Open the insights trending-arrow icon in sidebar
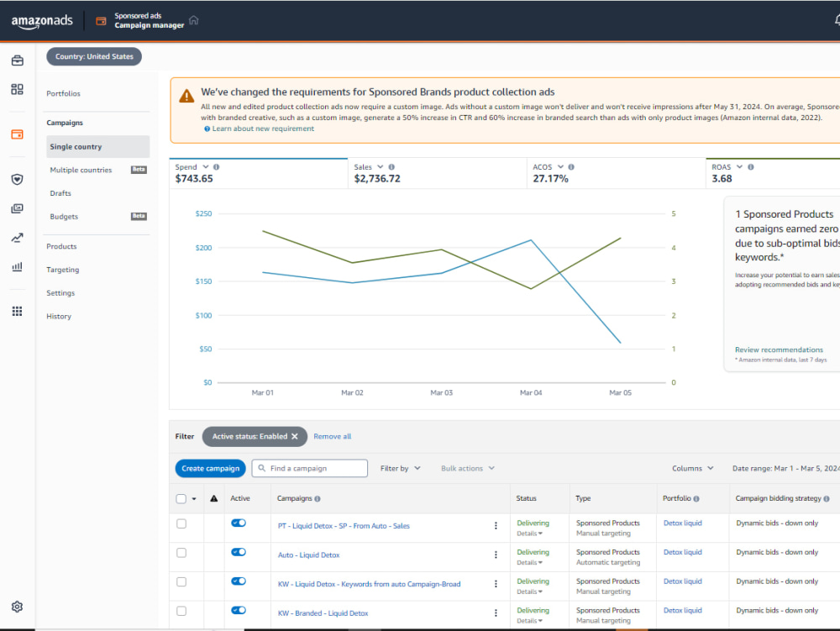 coord(17,238)
